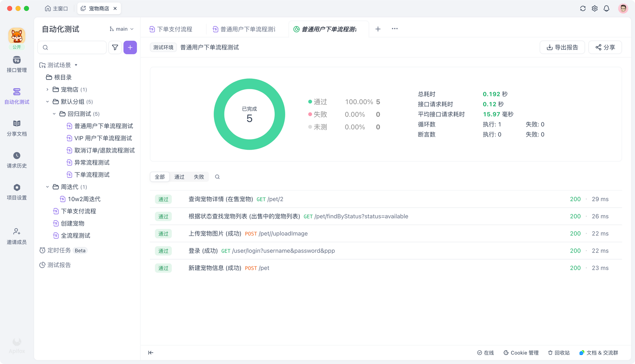Click the 分享 button
The width and height of the screenshot is (635, 364).
tap(605, 47)
